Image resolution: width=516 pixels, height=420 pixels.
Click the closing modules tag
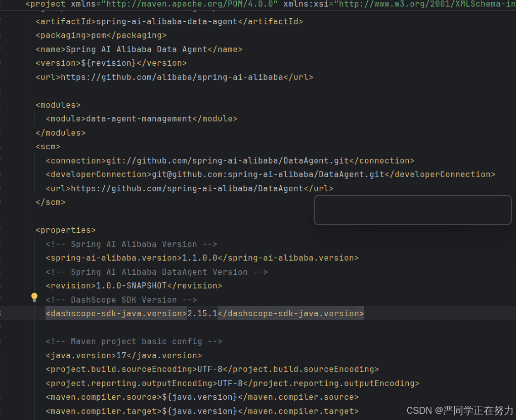[61, 133]
